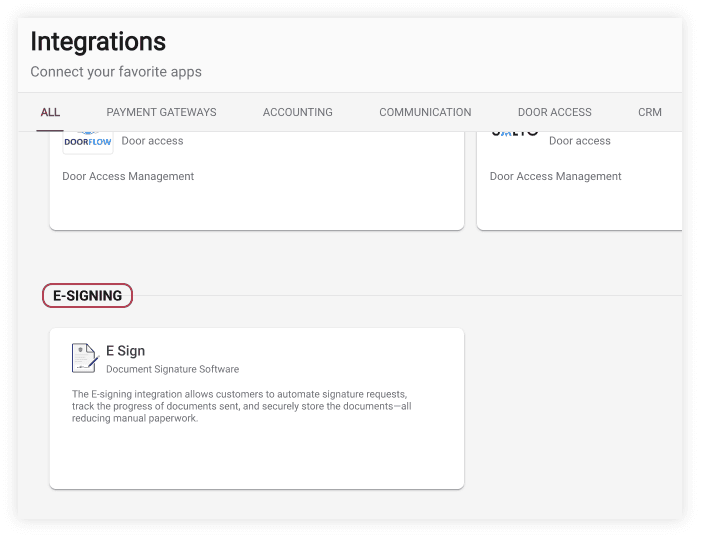Viewport: 701px width, 538px height.
Task: Switch to the PAYMENT GATEWAYS tab
Action: pyautogui.click(x=161, y=112)
